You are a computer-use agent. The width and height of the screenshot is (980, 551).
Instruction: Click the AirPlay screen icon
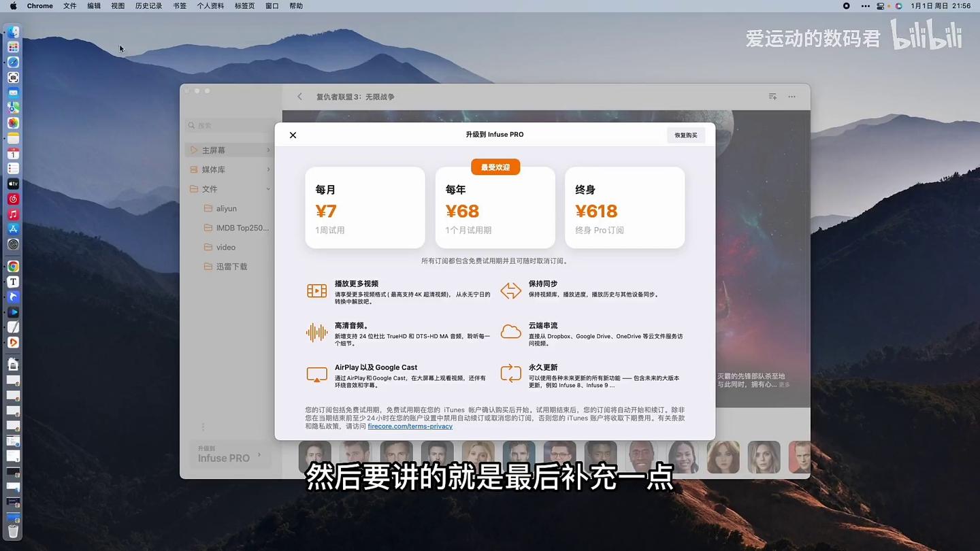tap(316, 374)
